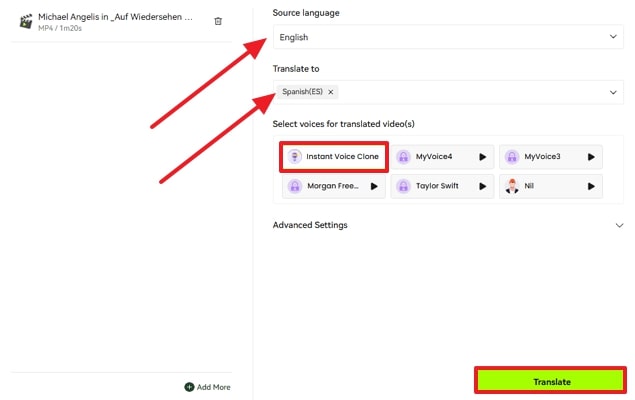The height and width of the screenshot is (400, 635).
Task: Click the MyVoice4 lock icon
Action: coord(403,157)
